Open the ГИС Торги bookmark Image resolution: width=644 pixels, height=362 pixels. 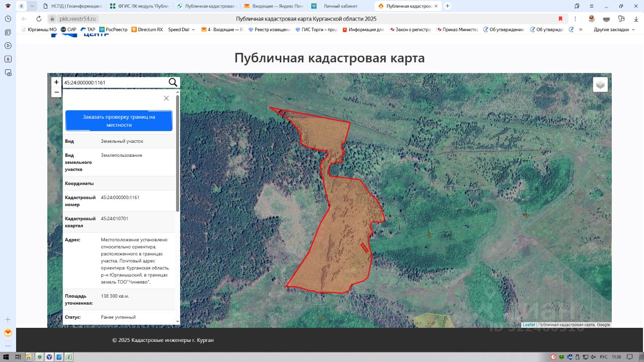tap(316, 30)
